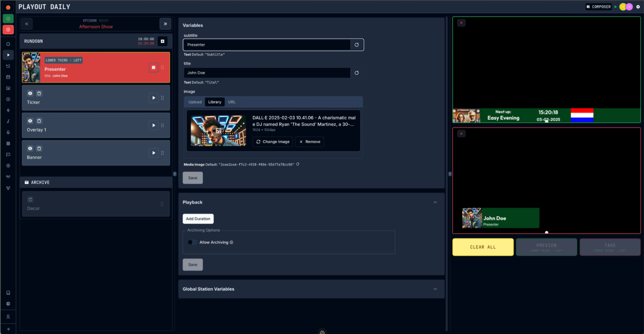
Task: Reset the subtitle variable to default
Action: (x=357, y=45)
